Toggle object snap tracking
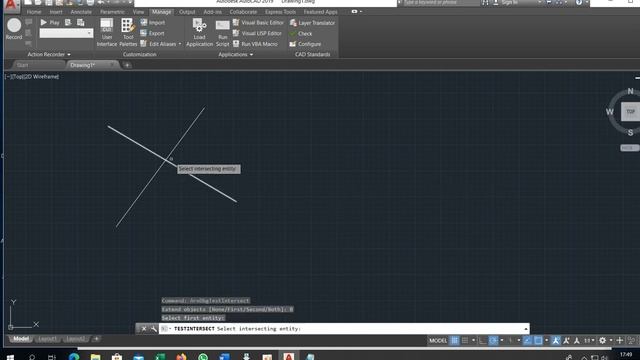640x360 pixels. pos(527,340)
